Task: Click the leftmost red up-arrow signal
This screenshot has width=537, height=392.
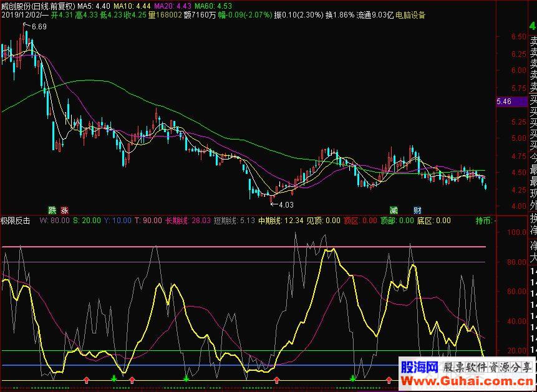Action: [87, 379]
